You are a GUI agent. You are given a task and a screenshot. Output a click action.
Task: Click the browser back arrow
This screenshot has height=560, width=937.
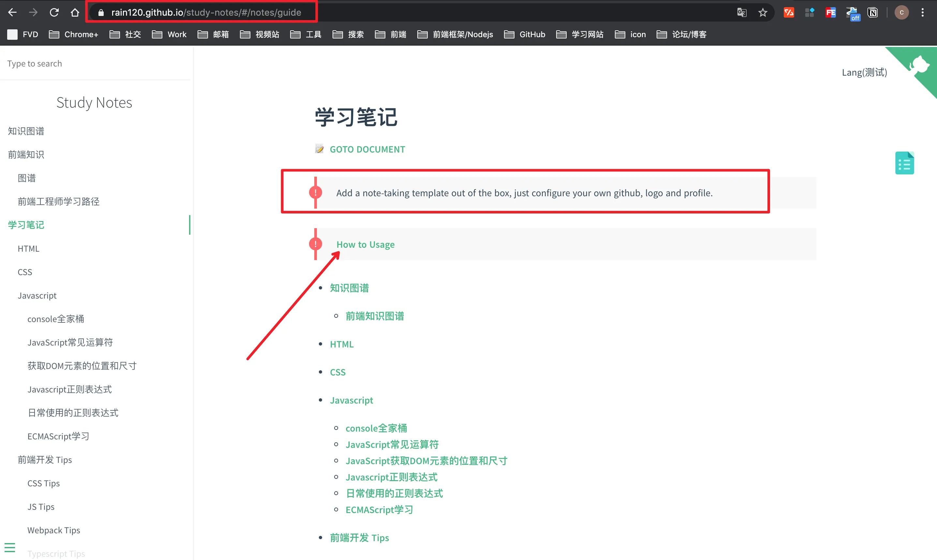[12, 12]
